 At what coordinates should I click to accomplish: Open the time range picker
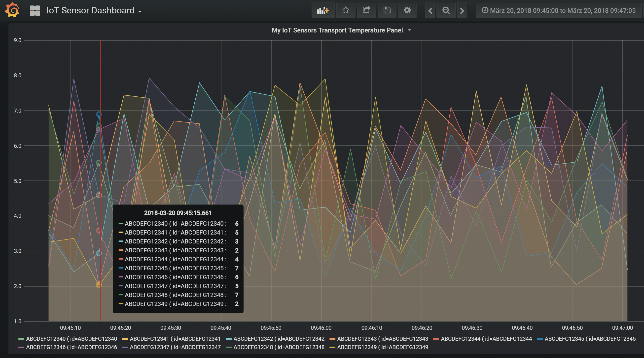[x=559, y=10]
